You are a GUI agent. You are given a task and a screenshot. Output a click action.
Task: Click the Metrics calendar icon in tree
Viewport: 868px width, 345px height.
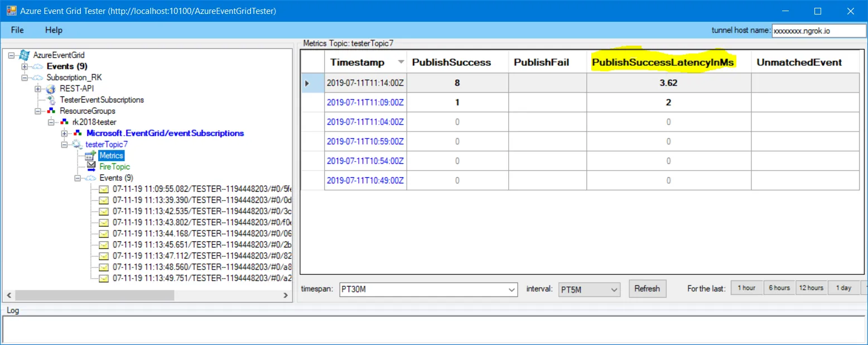point(91,156)
